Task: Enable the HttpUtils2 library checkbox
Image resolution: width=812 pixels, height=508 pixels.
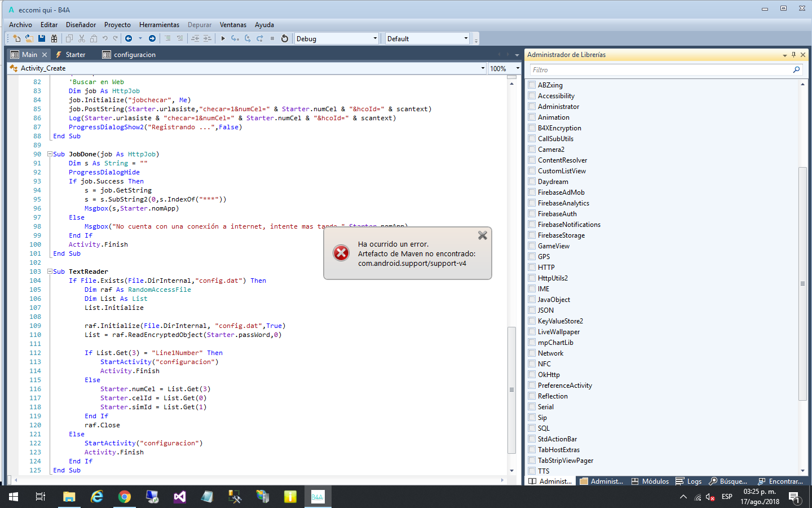Action: click(x=532, y=278)
